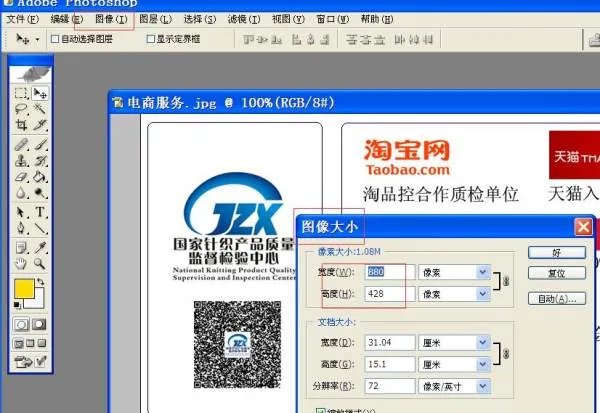Toggle document size constrain link icon
This screenshot has width=600, height=413.
point(506,354)
